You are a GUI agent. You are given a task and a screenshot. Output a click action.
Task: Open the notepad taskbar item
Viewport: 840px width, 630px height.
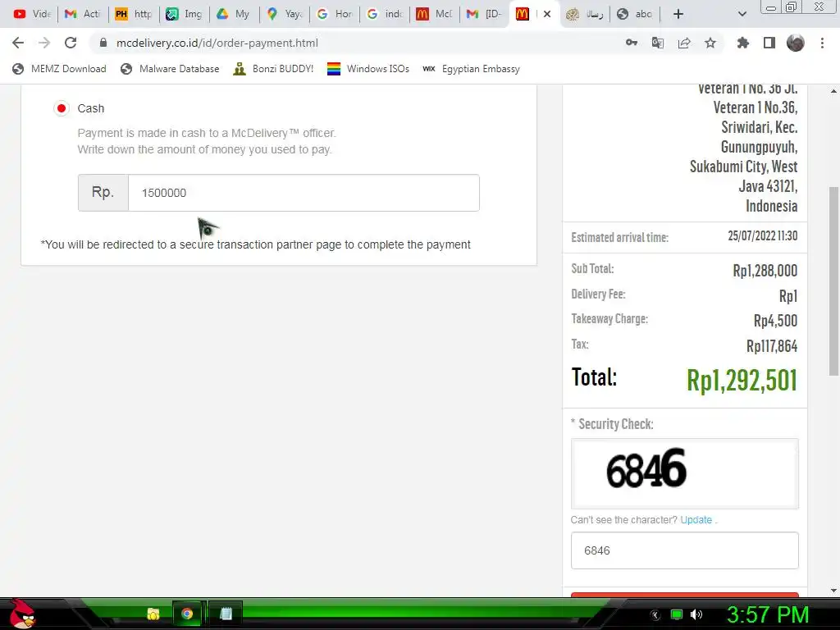[x=226, y=614]
